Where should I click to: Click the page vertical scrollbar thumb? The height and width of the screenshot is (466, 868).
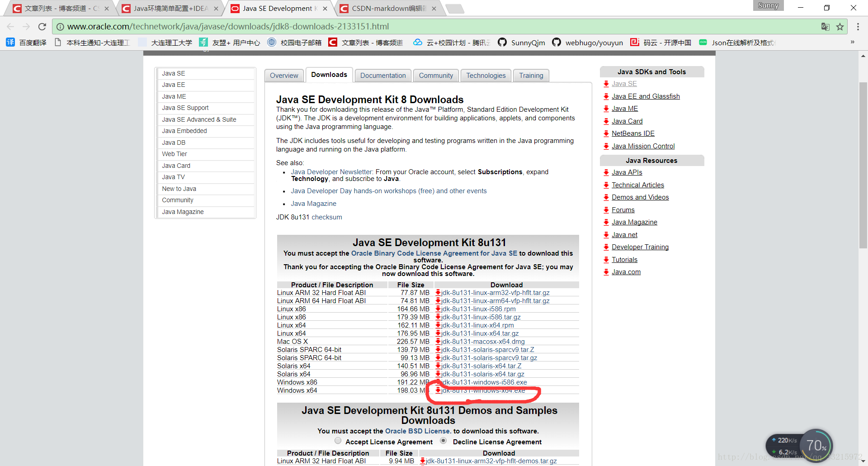[863, 165]
